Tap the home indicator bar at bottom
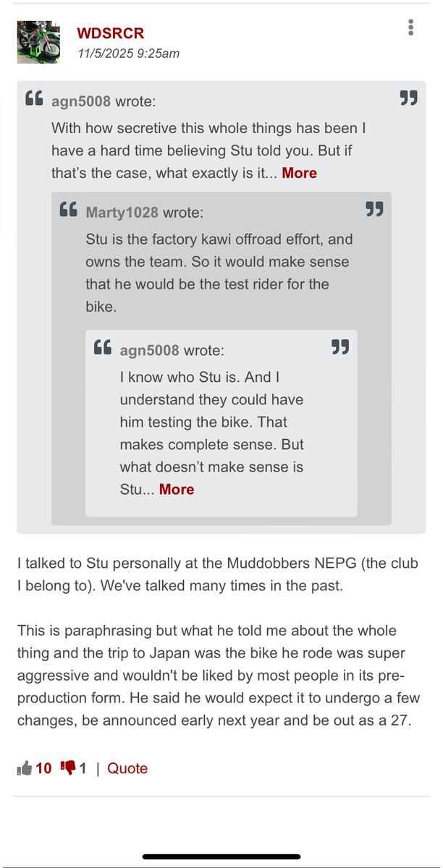This screenshot has height=868, width=443. [221, 856]
